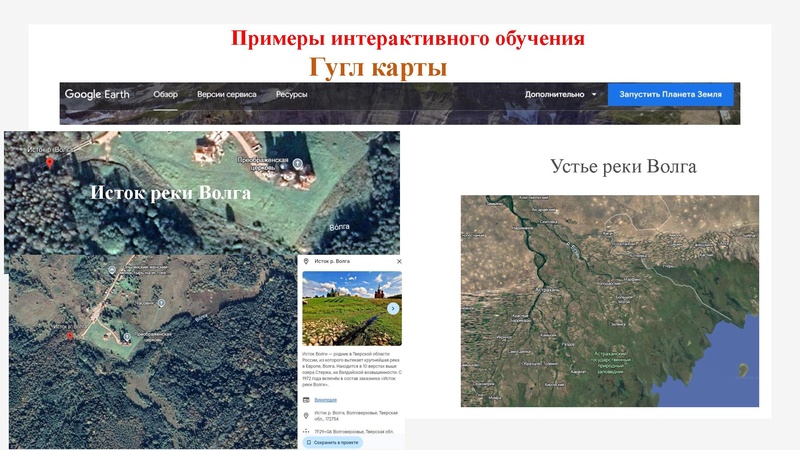Click the Волга river label in the close-up map

coord(339,227)
